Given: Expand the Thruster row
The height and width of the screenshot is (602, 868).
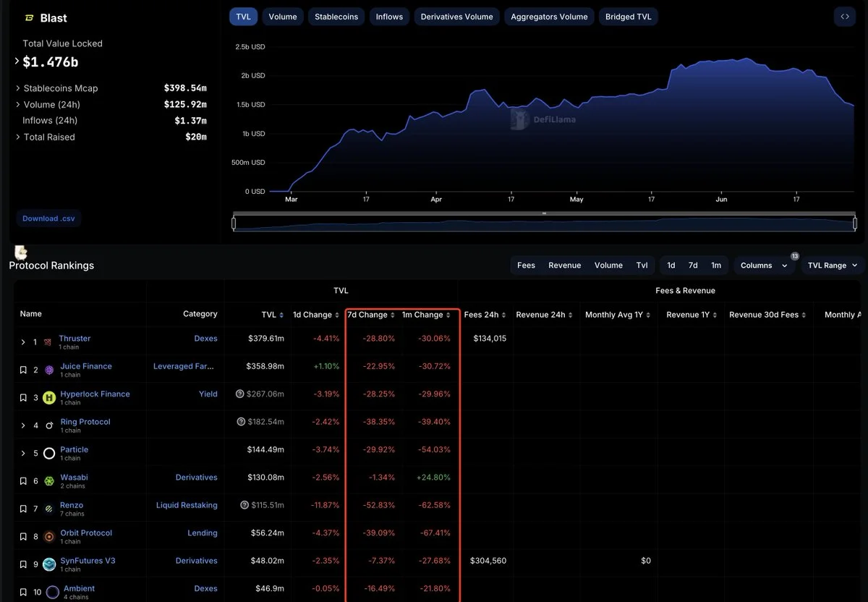Looking at the screenshot, I should click(x=23, y=342).
